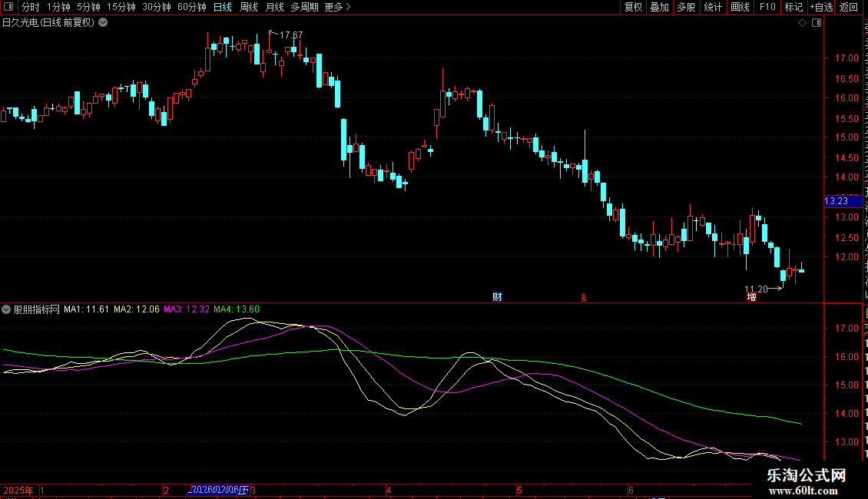Add stock to 自选 watchlist
This screenshot has width=868, height=499.
[821, 7]
